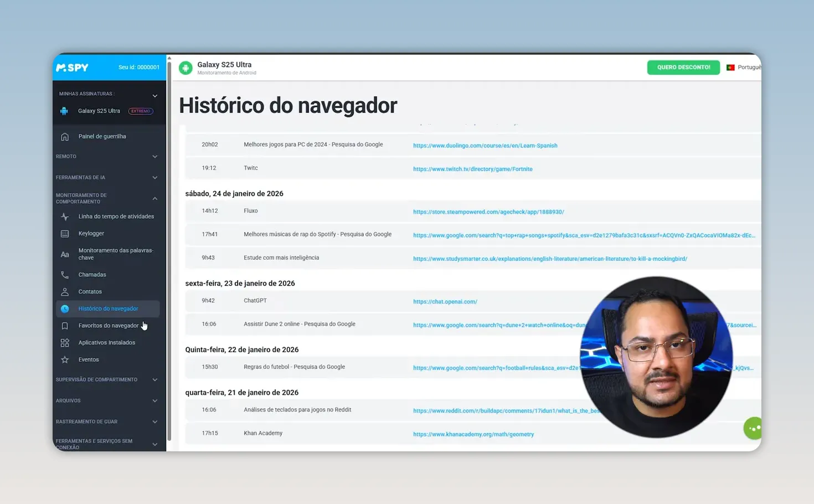The height and width of the screenshot is (504, 814).
Task: Click the grid icon for Aplicativos Instalados
Action: coord(65,343)
